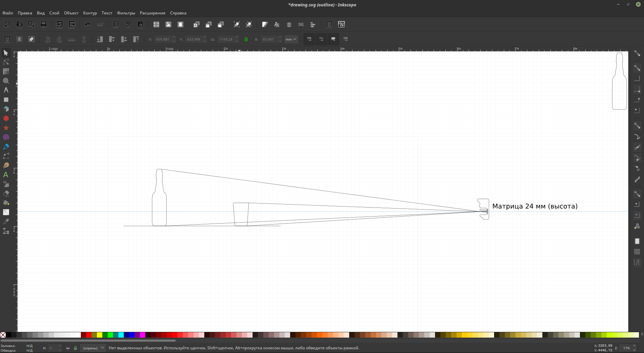This screenshot has width=644, height=353.
Task: Toggle master snapping at top right
Action: point(637,53)
